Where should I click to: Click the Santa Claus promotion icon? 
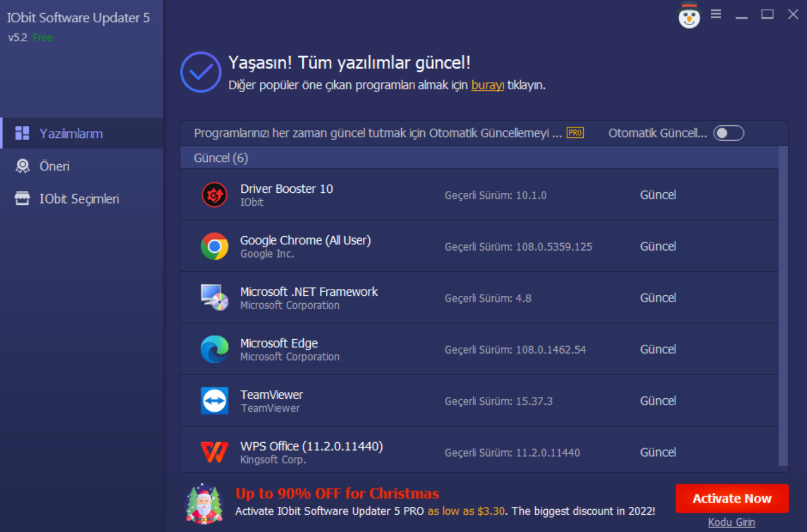[204, 504]
